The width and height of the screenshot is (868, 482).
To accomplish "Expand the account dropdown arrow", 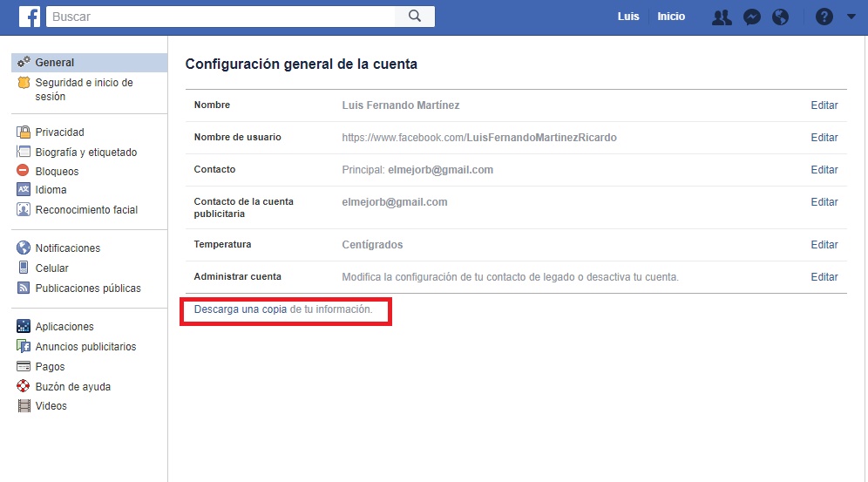I will click(851, 17).
